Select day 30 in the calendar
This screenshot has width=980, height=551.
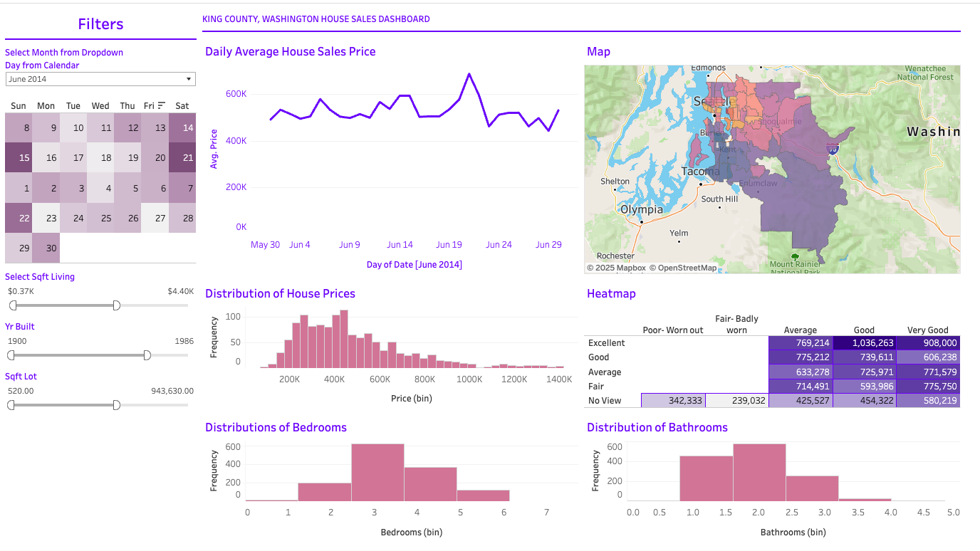pos(46,248)
